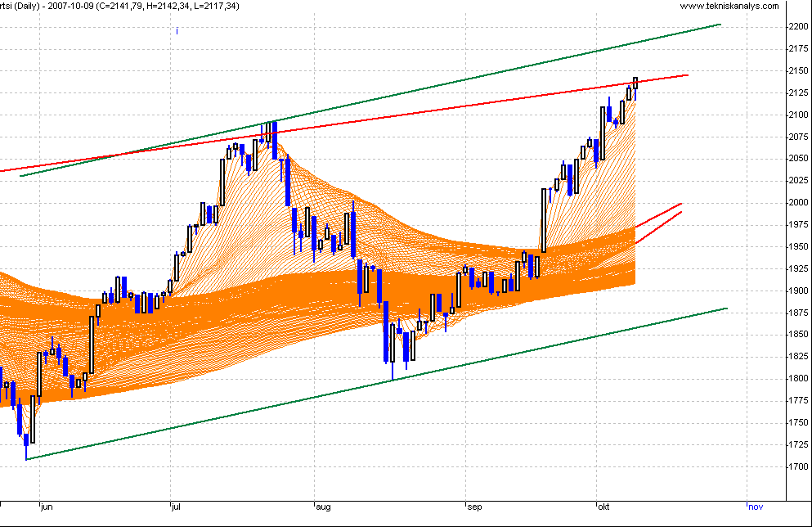Click the small blue 'i' info marker
This screenshot has height=527, width=812.
pyautogui.click(x=177, y=31)
